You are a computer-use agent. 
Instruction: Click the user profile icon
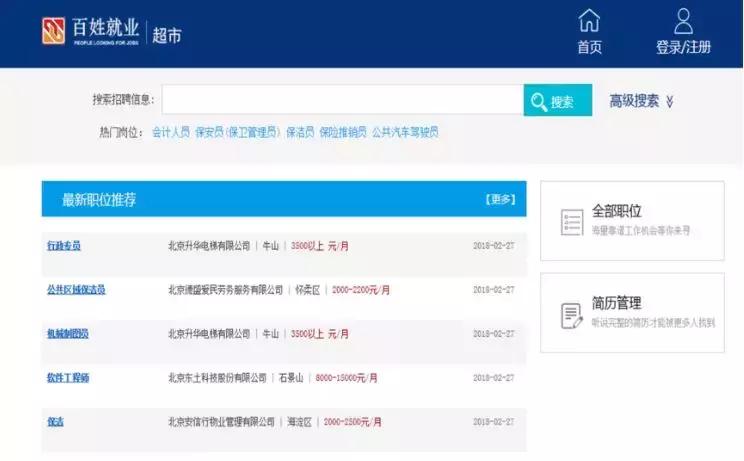tap(683, 21)
